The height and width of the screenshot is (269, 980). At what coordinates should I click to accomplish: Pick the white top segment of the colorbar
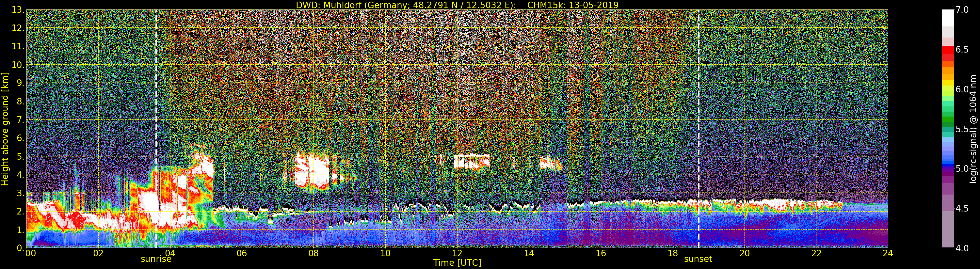pyautogui.click(x=948, y=18)
